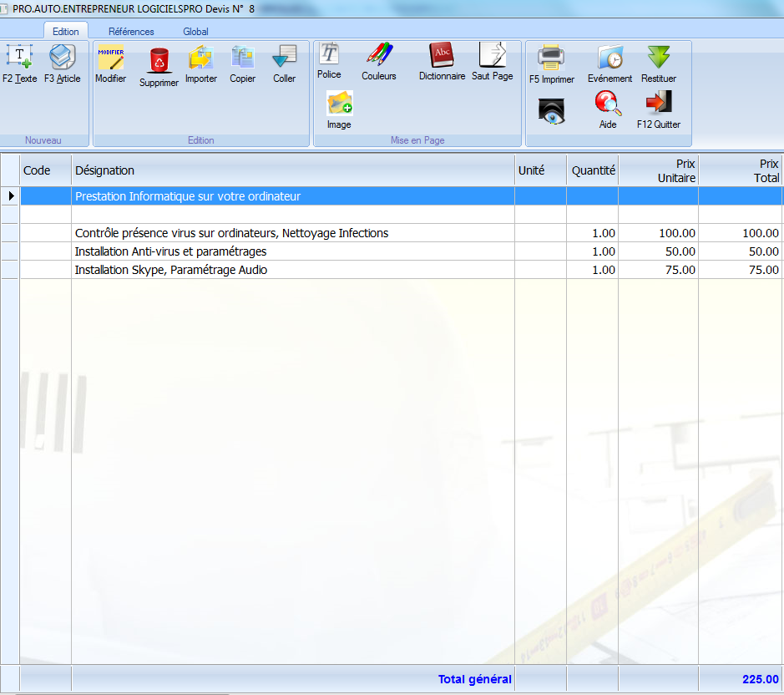Screen dimensions: 784x695
Task: Add a new item with F3 Article
Action: [x=63, y=58]
